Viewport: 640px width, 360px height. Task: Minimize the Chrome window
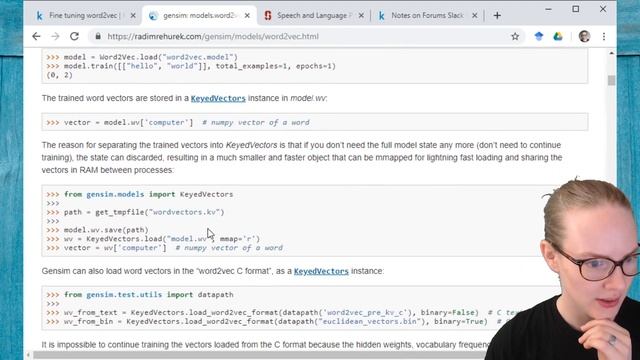click(x=548, y=9)
